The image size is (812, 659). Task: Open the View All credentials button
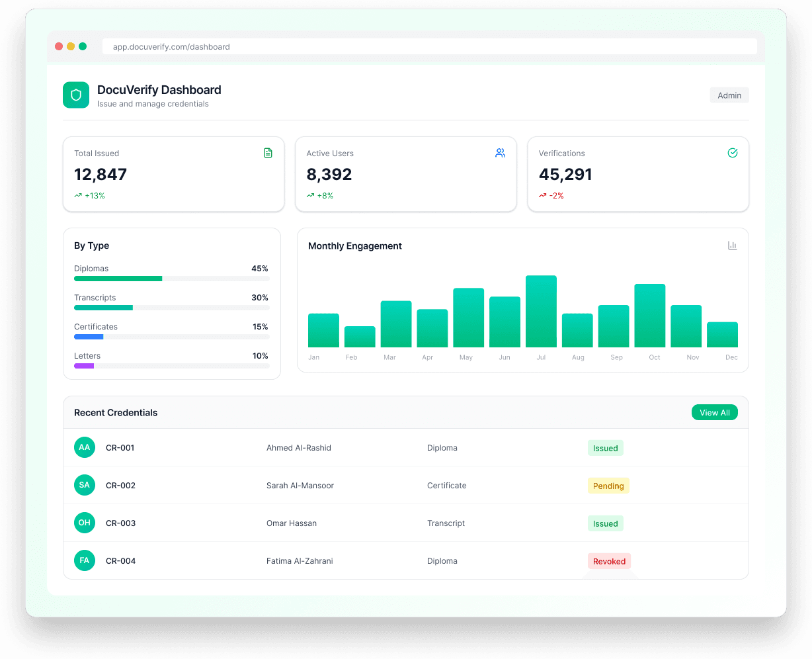click(x=715, y=412)
